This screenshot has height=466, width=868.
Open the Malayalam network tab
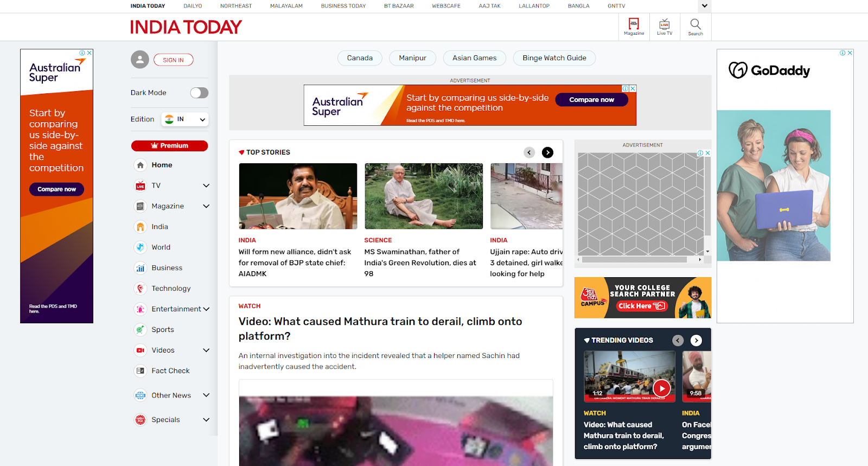286,6
